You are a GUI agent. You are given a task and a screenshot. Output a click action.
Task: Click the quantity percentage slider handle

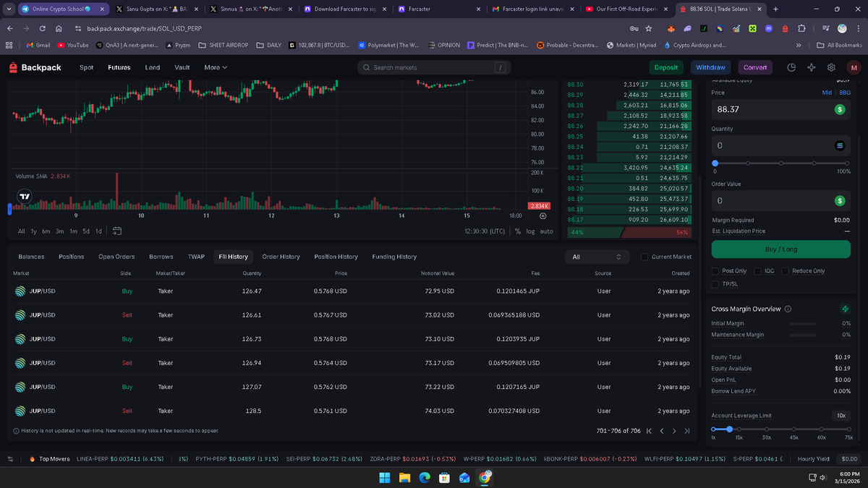point(715,163)
